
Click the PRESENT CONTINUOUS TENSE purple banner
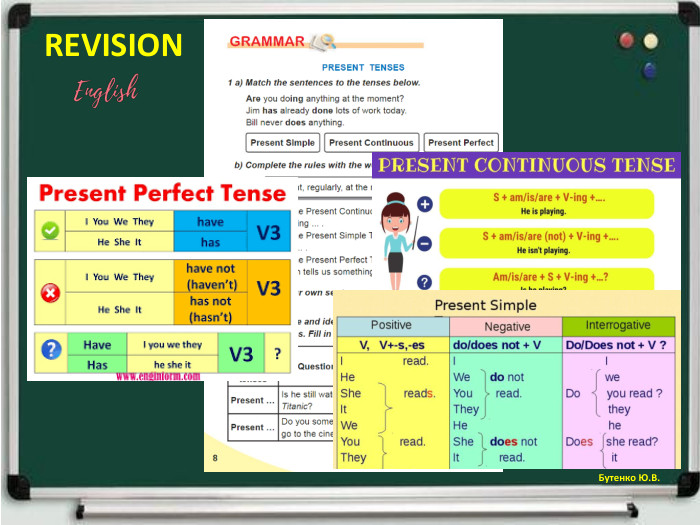[x=526, y=165]
